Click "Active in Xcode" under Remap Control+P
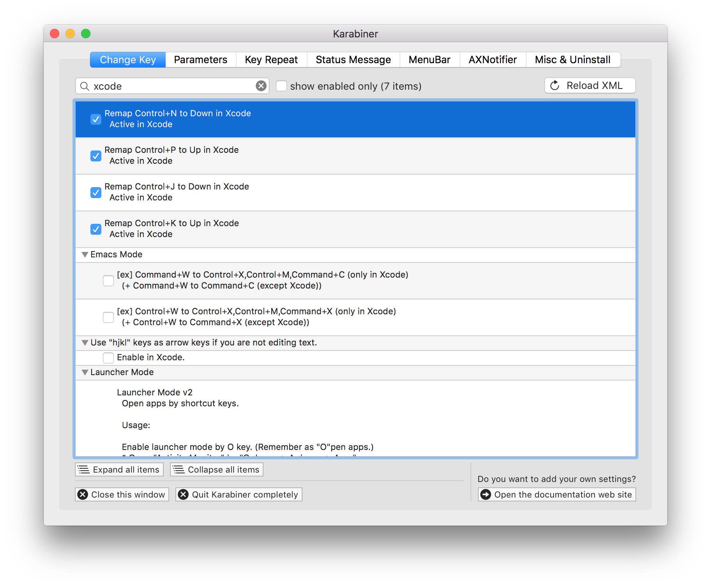Image resolution: width=711 pixels, height=588 pixels. [x=141, y=161]
